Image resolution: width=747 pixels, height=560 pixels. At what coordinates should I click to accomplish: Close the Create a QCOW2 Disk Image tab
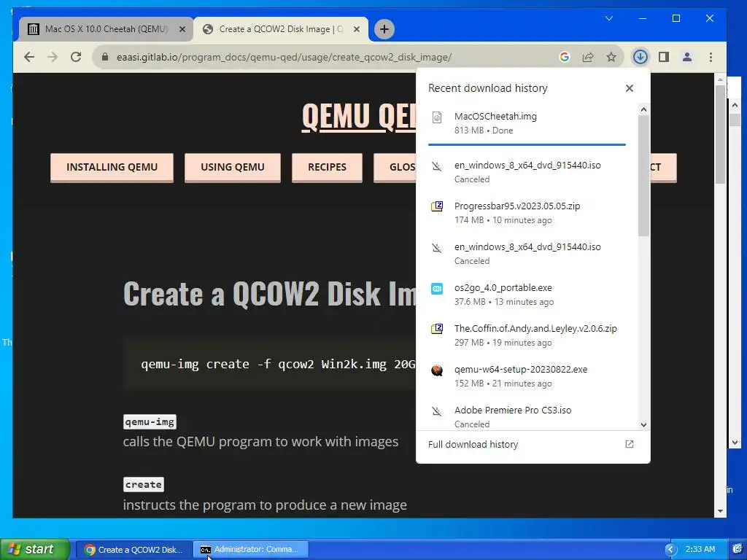(x=356, y=29)
